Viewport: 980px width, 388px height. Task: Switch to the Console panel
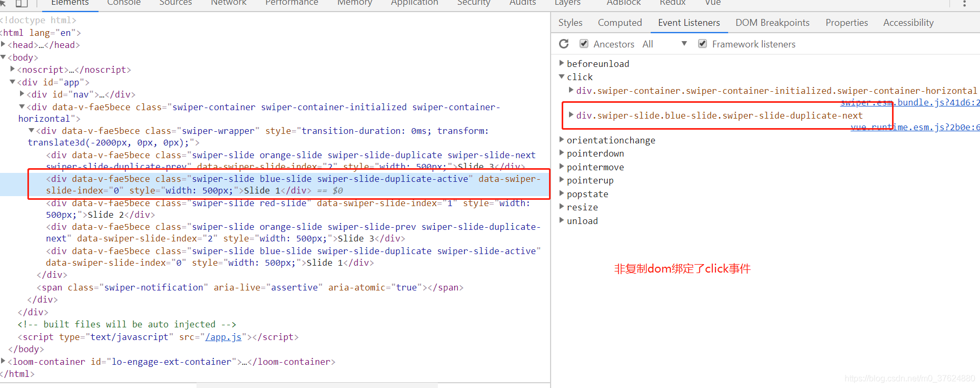click(x=124, y=3)
